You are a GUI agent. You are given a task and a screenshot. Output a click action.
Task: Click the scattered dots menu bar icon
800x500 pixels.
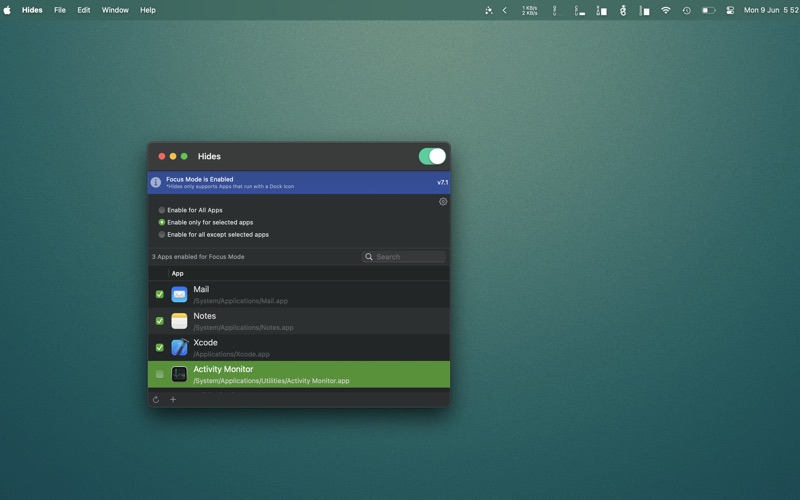(x=489, y=10)
